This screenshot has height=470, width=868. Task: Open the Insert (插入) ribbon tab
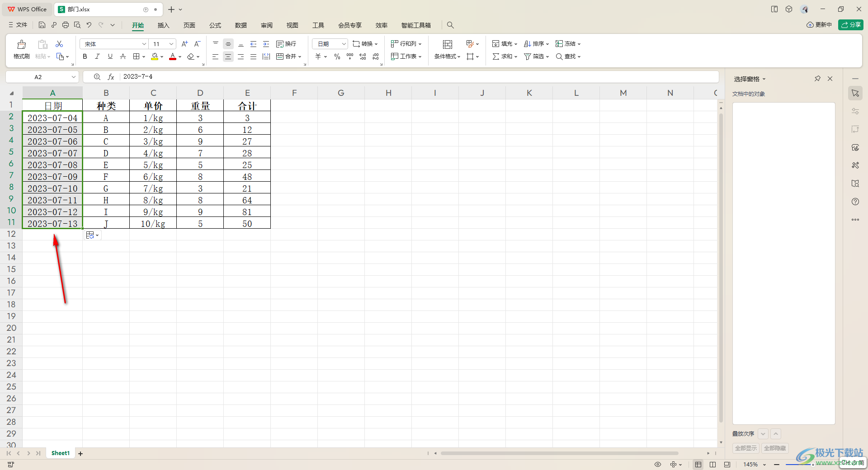click(x=163, y=25)
